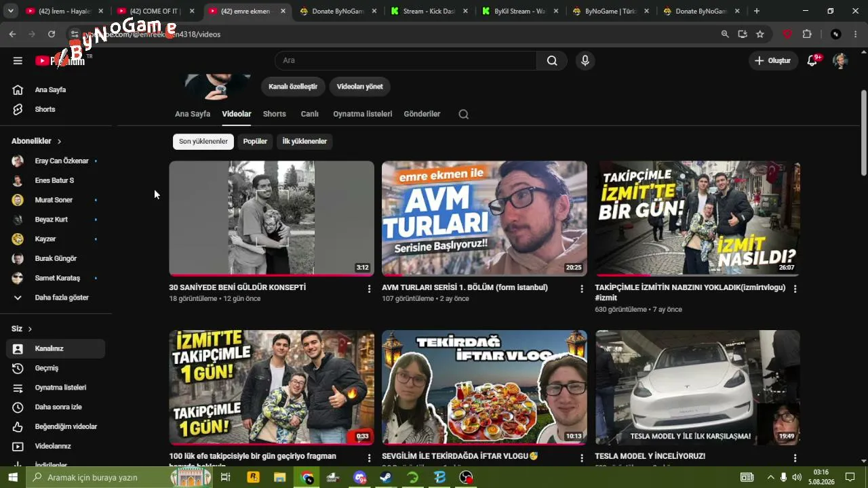Image resolution: width=868 pixels, height=488 pixels.
Task: Open options menu for TAKİPÇİMLE İZMİTİN NABZINI video
Action: [795, 289]
